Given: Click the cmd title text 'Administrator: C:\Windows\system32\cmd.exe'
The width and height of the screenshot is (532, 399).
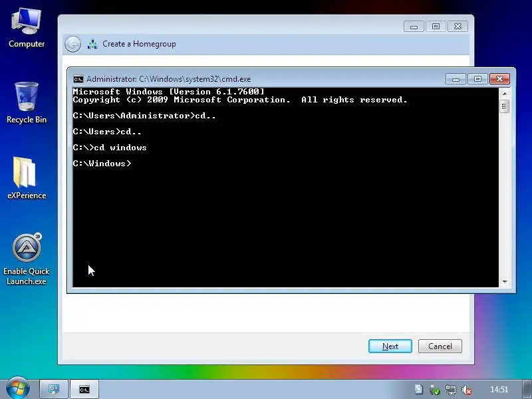Looking at the screenshot, I should click(x=169, y=79).
